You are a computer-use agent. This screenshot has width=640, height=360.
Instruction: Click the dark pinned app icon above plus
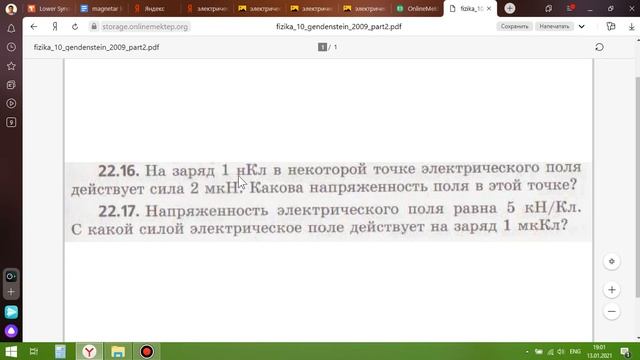[11, 276]
